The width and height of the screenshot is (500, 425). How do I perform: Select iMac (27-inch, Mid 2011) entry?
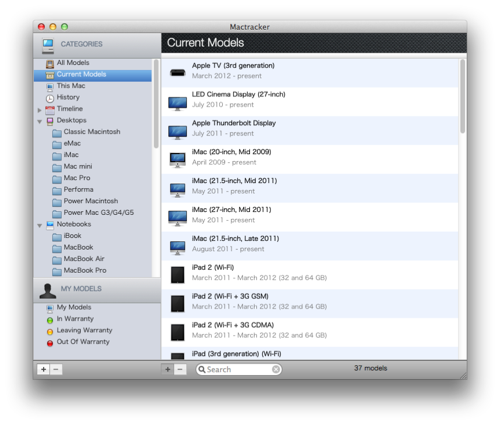[310, 217]
